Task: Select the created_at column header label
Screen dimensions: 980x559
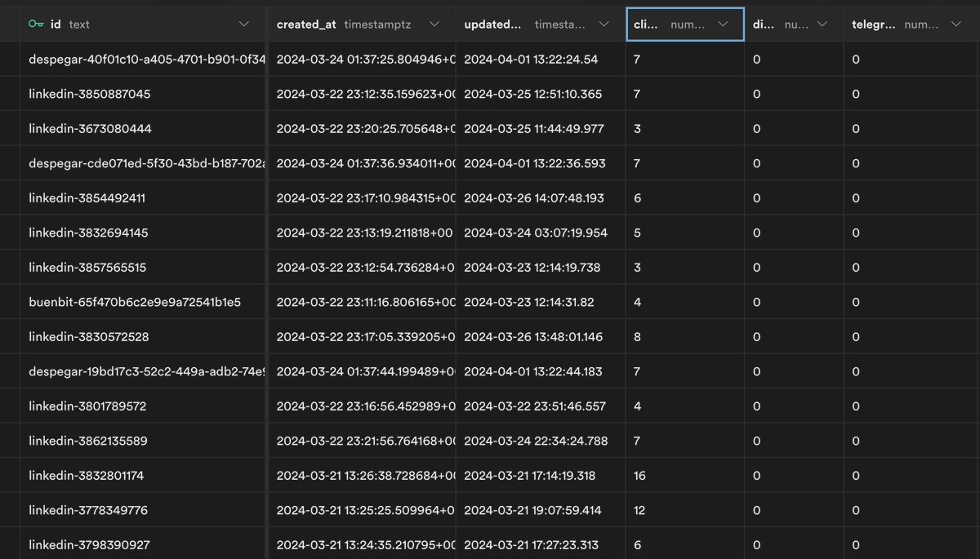Action: pyautogui.click(x=306, y=24)
